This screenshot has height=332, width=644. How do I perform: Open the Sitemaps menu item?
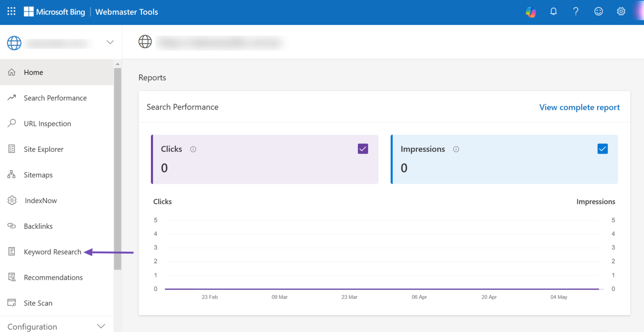coord(38,175)
